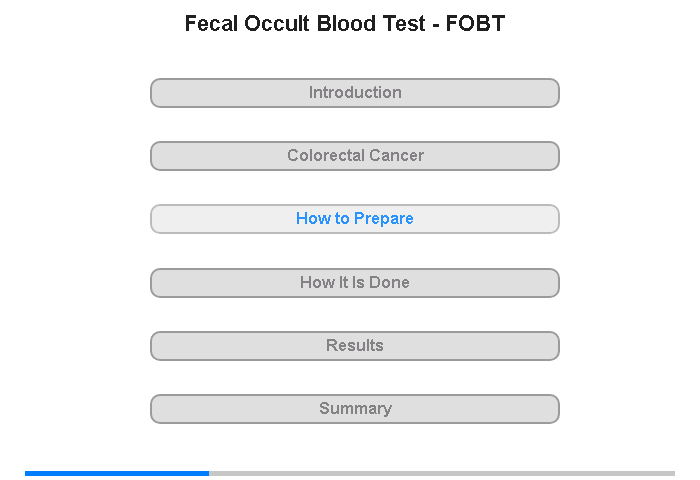Click the far left start of the progress bar
Viewport: 700px width, 480px height.
(27, 473)
